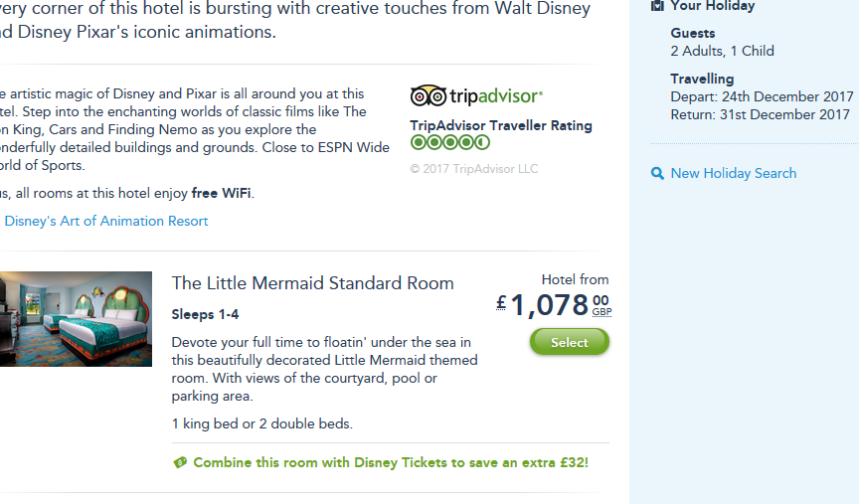The height and width of the screenshot is (504, 859).
Task: Click the green ticket icon by Combine offer
Action: pyautogui.click(x=180, y=463)
